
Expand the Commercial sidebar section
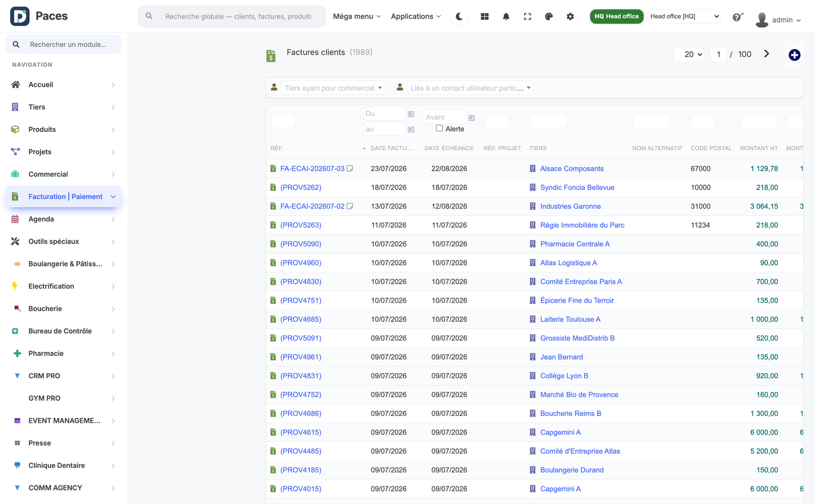click(64, 174)
